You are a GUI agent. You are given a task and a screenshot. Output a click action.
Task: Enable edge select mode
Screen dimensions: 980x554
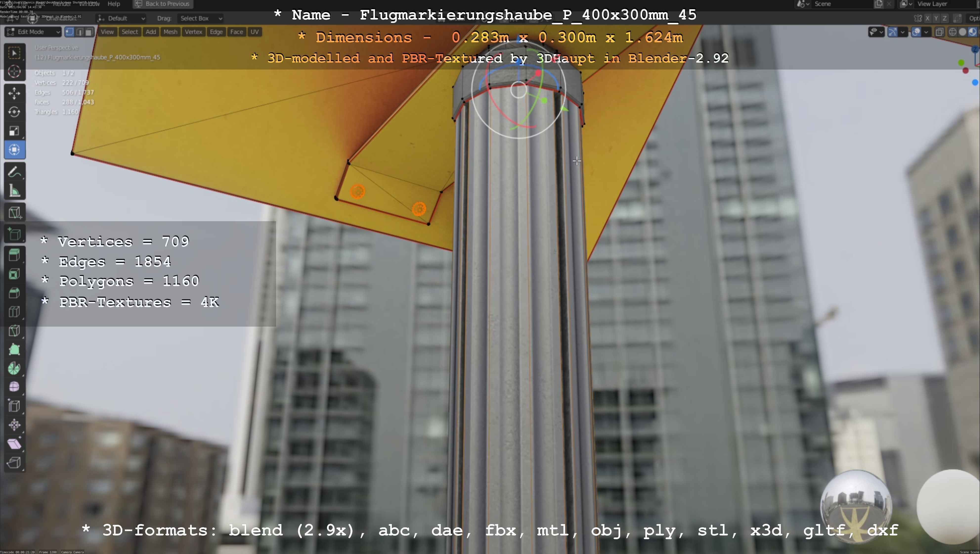[80, 32]
